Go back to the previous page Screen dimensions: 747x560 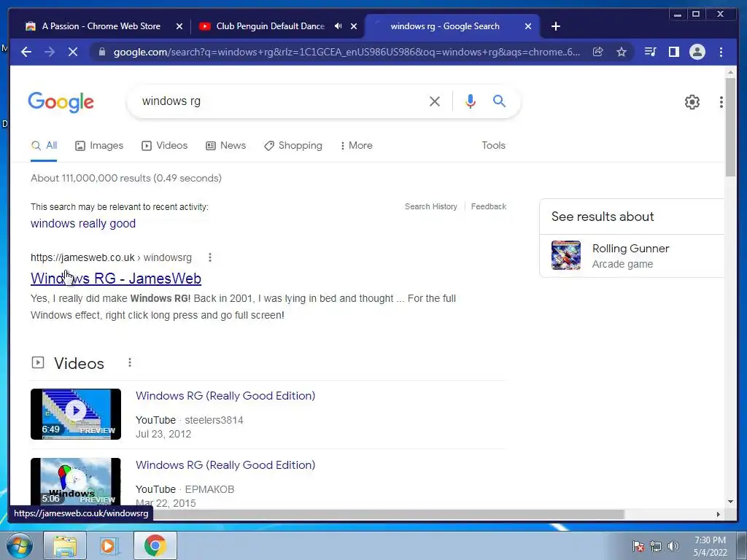(x=26, y=52)
